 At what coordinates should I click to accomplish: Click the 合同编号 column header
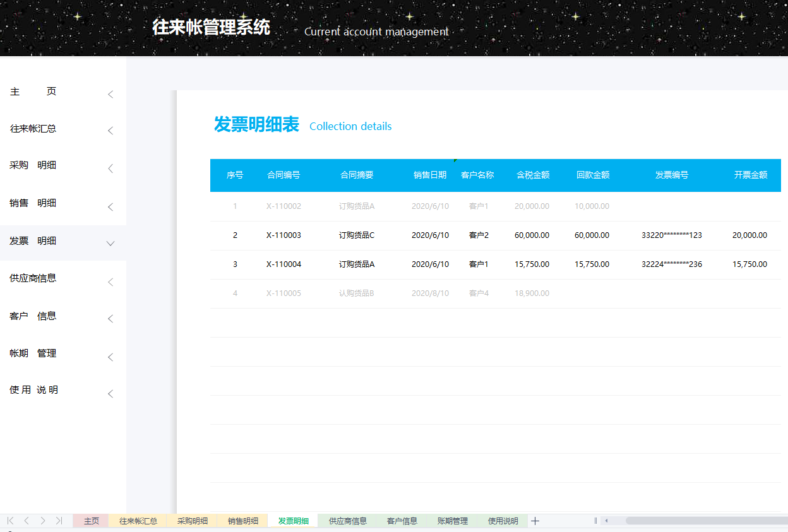pos(284,175)
